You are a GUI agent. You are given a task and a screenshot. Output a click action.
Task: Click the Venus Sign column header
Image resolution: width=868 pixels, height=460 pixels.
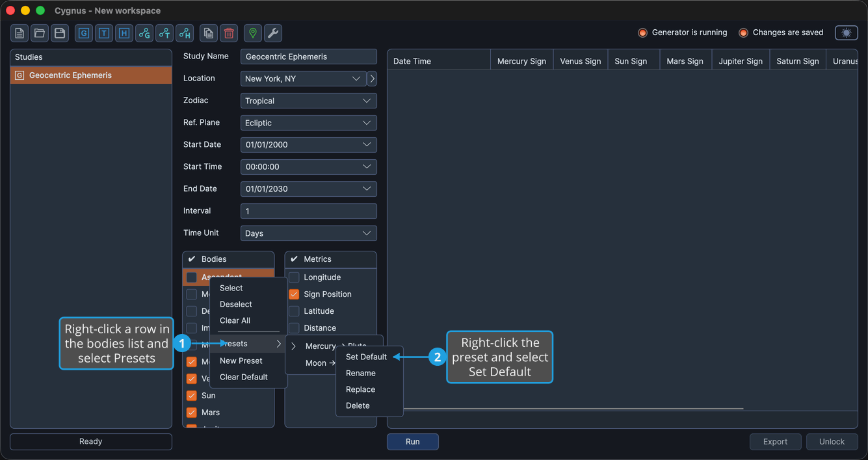[x=581, y=61]
